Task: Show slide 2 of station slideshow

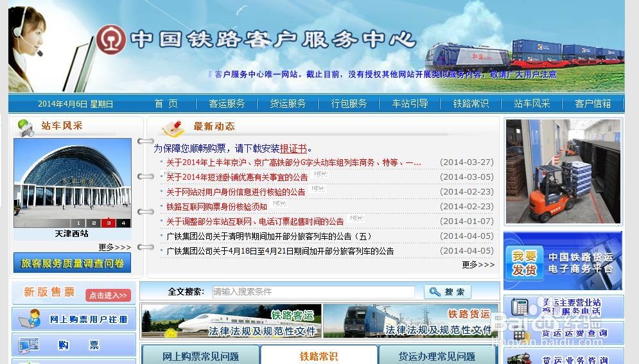Action: [93, 223]
